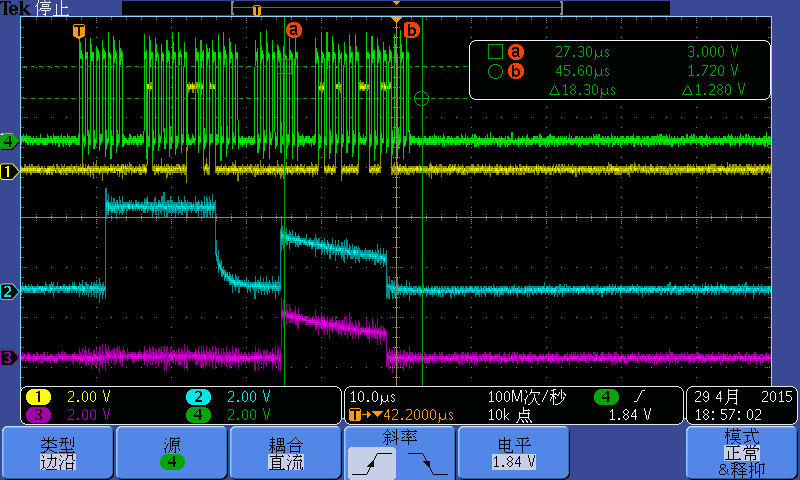Open the 电平 1.84 V level button
Viewport: 800px width, 480px height.
(x=514, y=453)
